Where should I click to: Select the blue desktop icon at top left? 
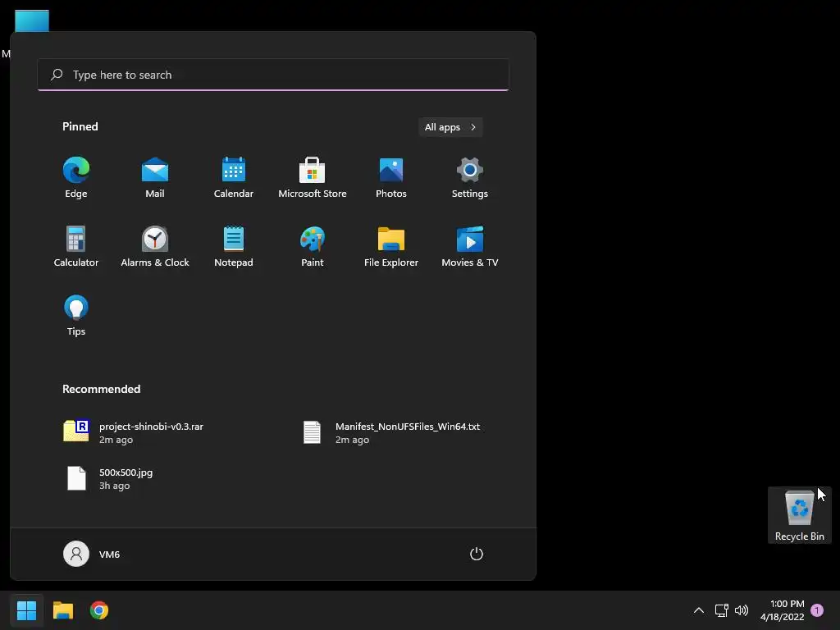[32, 21]
